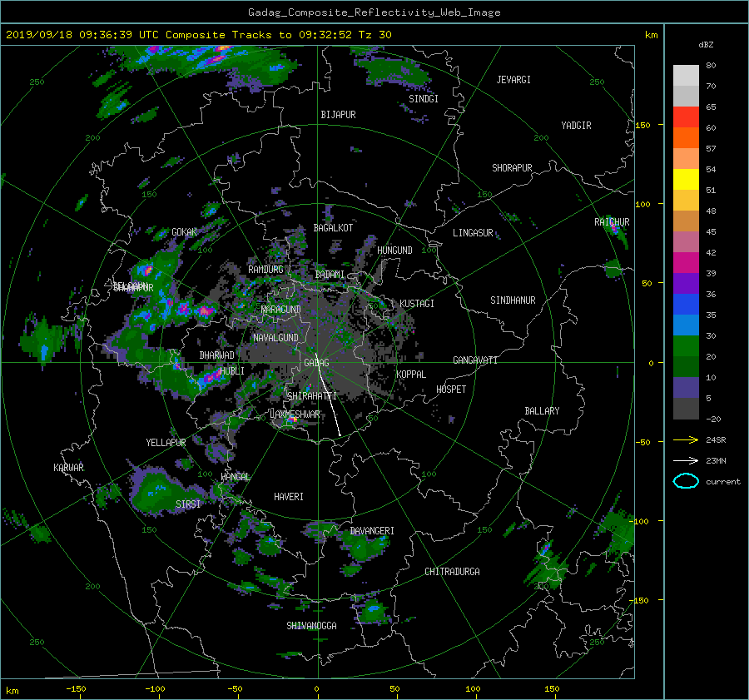Click the KUSTAGI city label

pos(417,304)
